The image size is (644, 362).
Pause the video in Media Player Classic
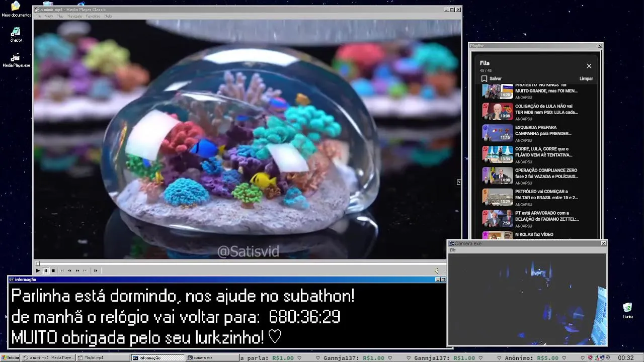(x=45, y=270)
